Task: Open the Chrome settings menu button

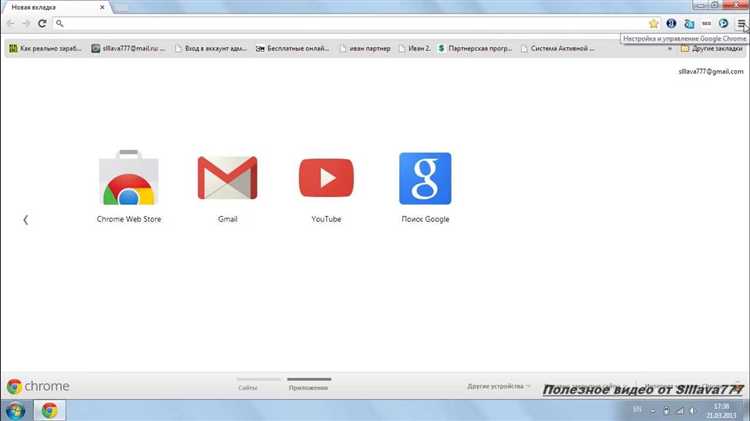Action: coord(741,23)
